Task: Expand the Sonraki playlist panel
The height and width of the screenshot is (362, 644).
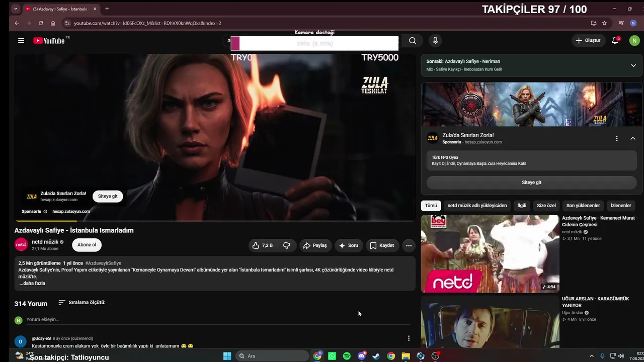Action: 633,65
